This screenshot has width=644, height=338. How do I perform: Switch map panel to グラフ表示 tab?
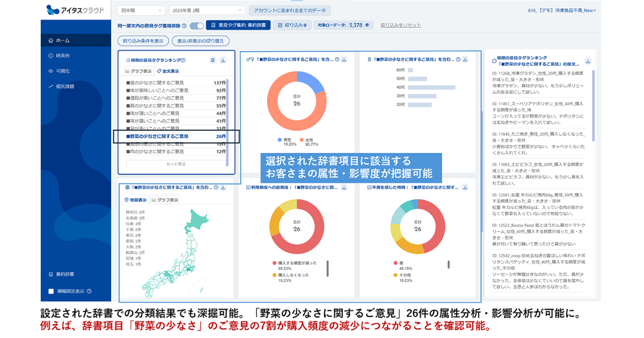(x=165, y=200)
